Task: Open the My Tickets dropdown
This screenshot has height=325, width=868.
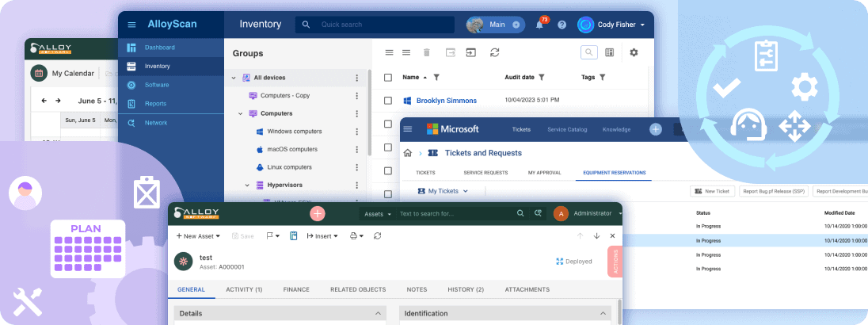Action: tap(444, 191)
